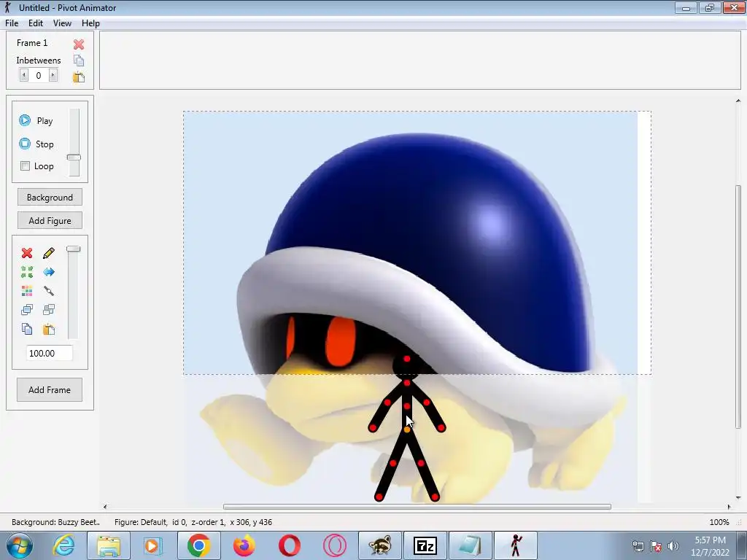
Task: Click the network tray icon
Action: (638, 546)
